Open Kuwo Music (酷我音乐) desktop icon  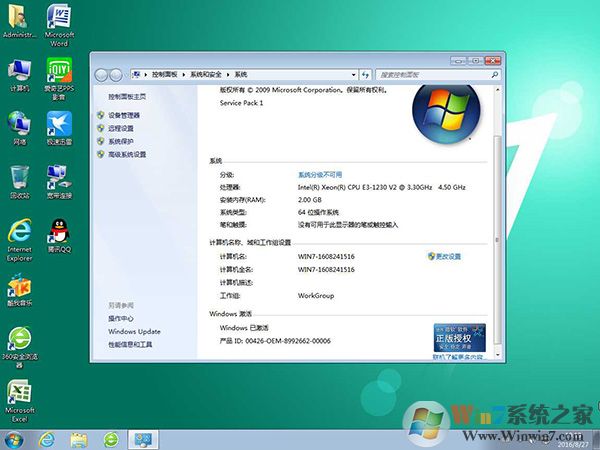point(19,285)
